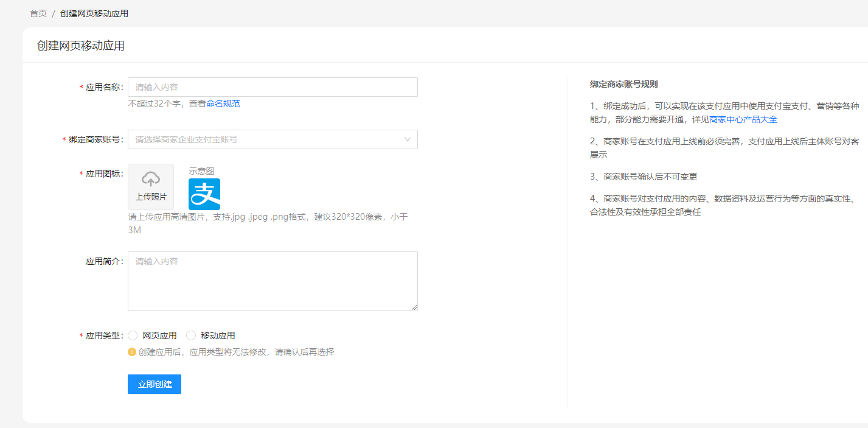Click the 绑定商家账号规则 heading
868x428 pixels.
point(623,84)
